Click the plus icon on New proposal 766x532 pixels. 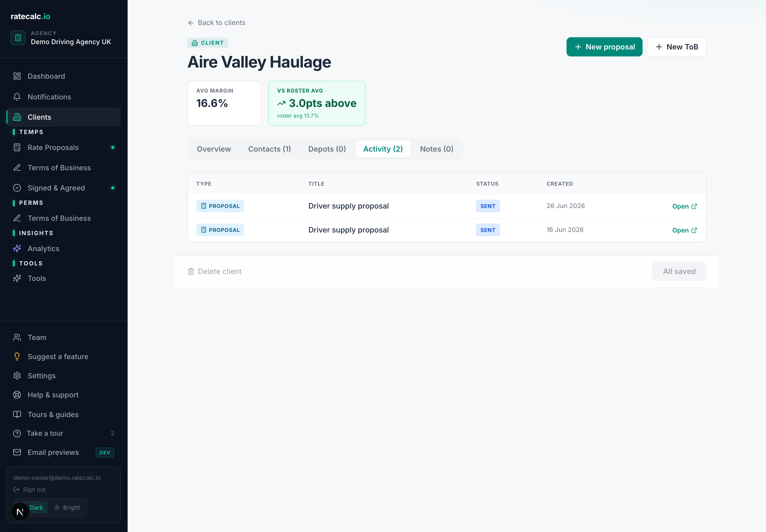[x=578, y=47]
